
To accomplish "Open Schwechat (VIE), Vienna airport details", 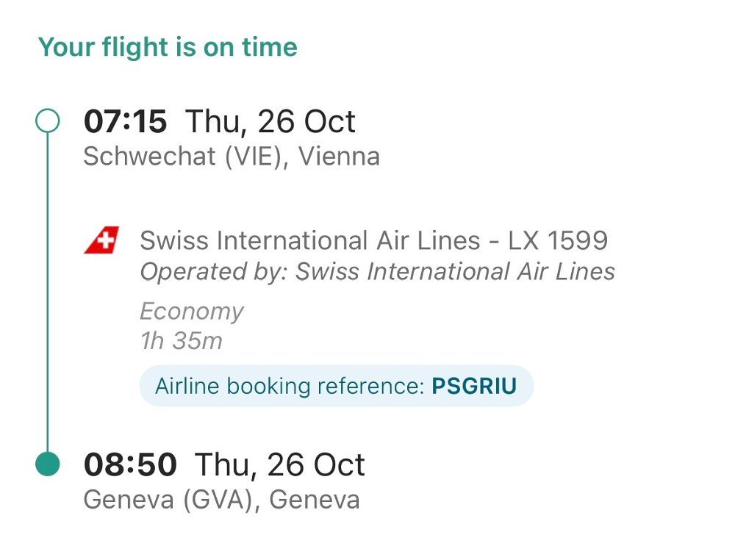I will pyautogui.click(x=232, y=157).
